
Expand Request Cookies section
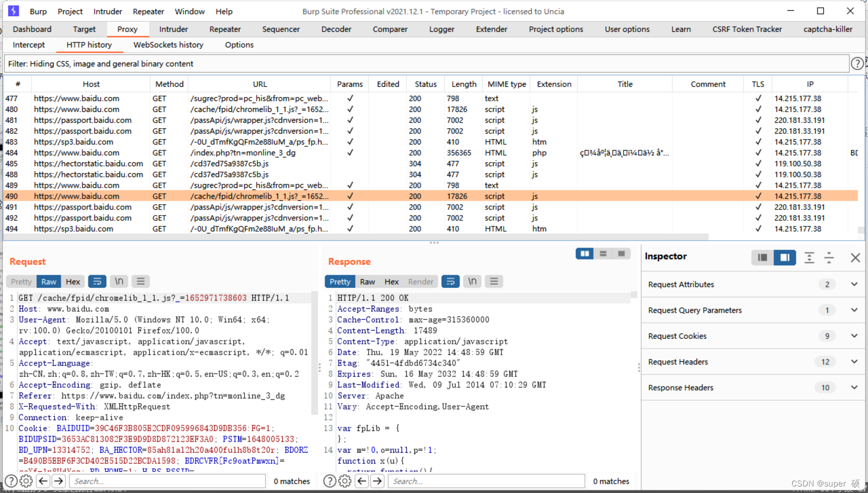click(854, 336)
